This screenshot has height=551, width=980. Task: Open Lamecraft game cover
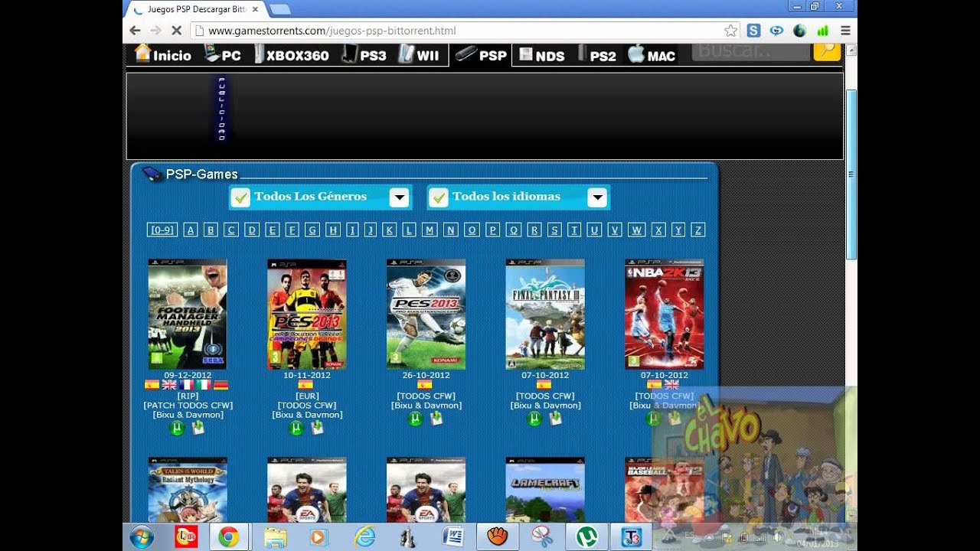point(545,490)
